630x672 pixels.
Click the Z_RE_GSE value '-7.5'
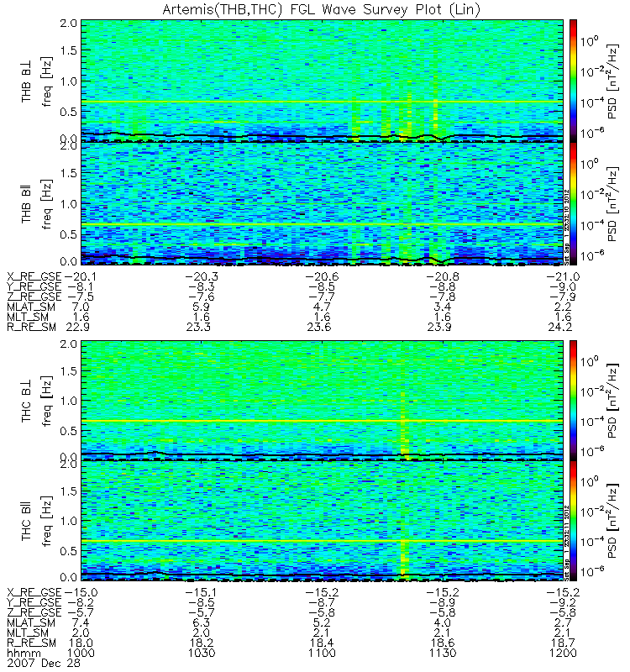tap(81, 297)
